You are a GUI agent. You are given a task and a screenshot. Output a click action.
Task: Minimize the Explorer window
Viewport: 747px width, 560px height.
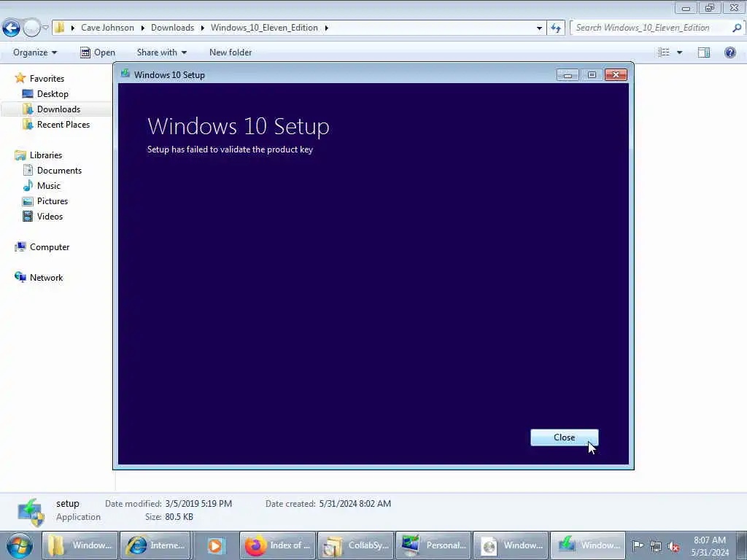pos(686,7)
